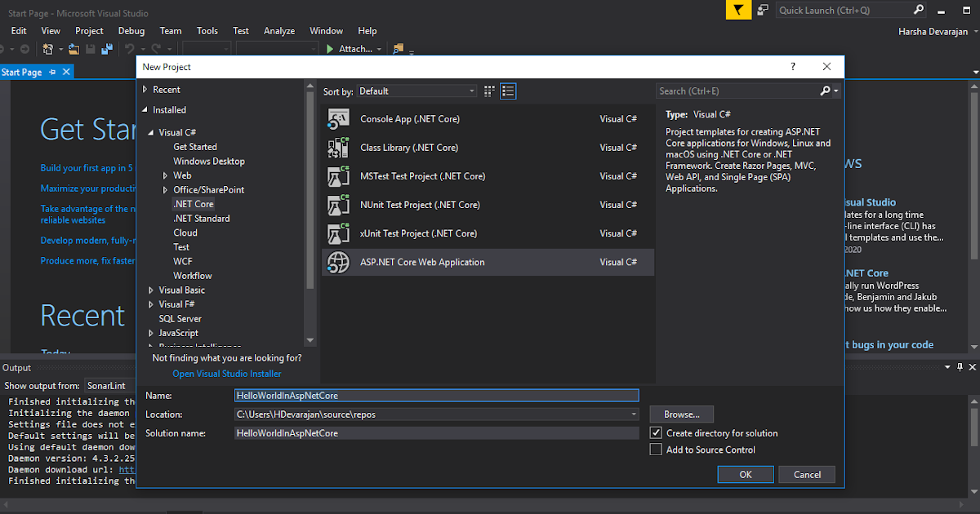The image size is (980, 514).
Task: Click the template search magnifier icon
Action: (x=824, y=91)
